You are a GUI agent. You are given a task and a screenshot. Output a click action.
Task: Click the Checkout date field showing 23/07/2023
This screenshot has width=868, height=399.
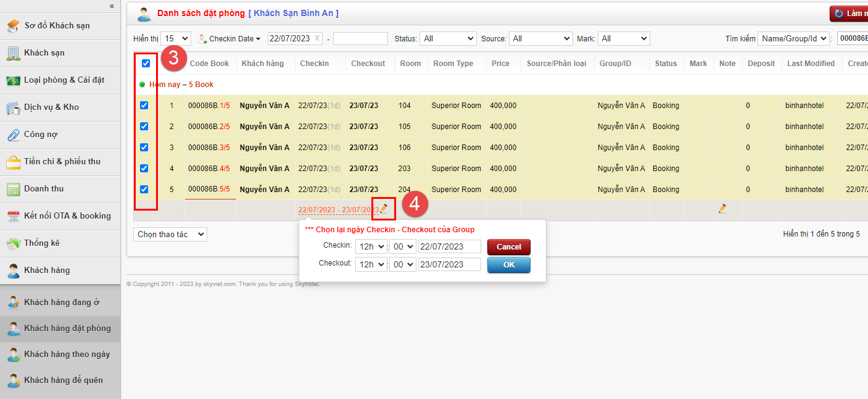(x=450, y=264)
